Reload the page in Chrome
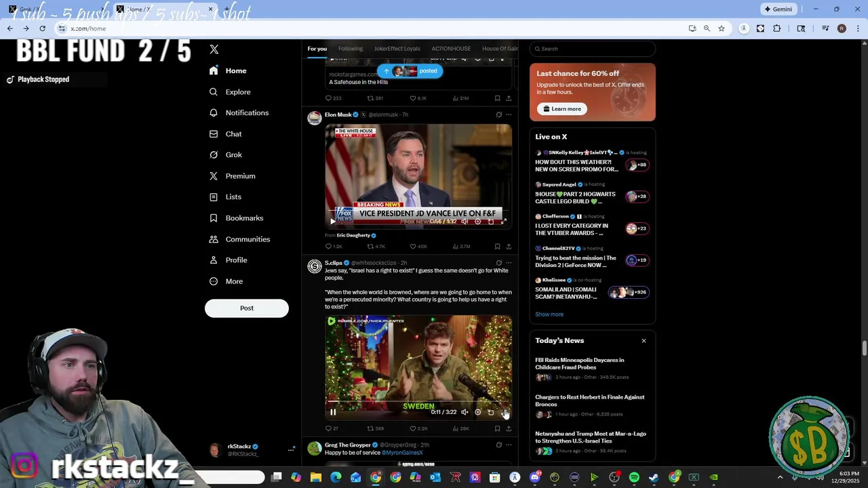Viewport: 868px width, 488px height. [x=42, y=28]
